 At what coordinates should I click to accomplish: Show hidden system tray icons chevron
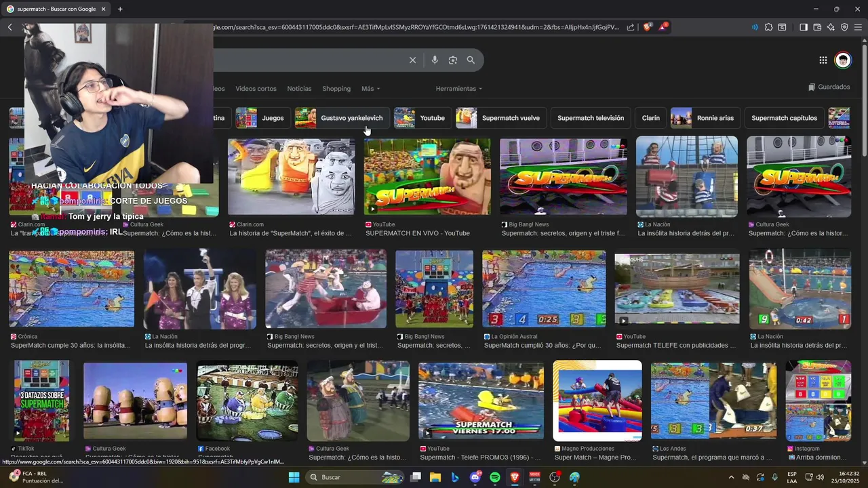click(x=731, y=477)
